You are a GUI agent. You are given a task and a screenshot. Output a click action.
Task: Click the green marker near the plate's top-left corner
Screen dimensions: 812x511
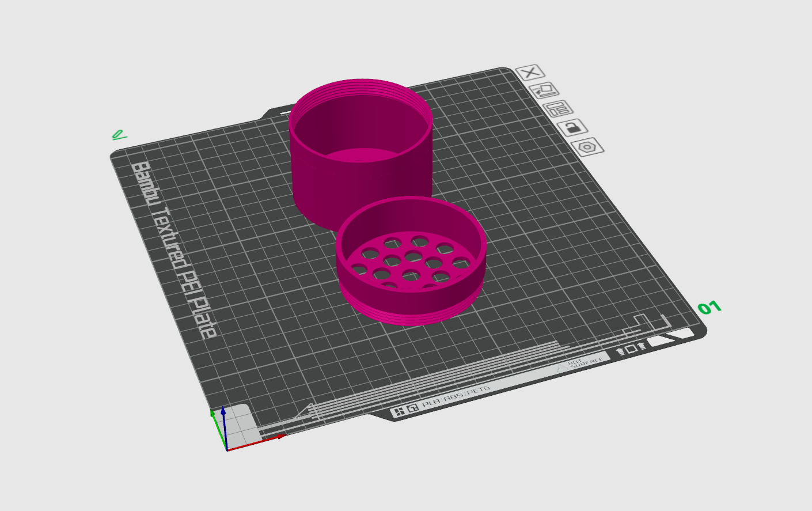[118, 135]
